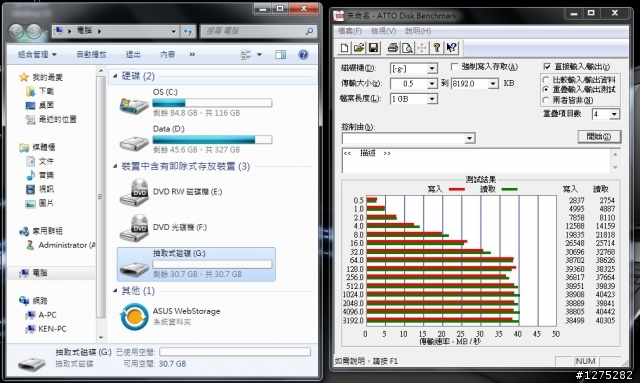
Task: Toggle the 強制寫入存取 checkbox
Action: pyautogui.click(x=454, y=66)
